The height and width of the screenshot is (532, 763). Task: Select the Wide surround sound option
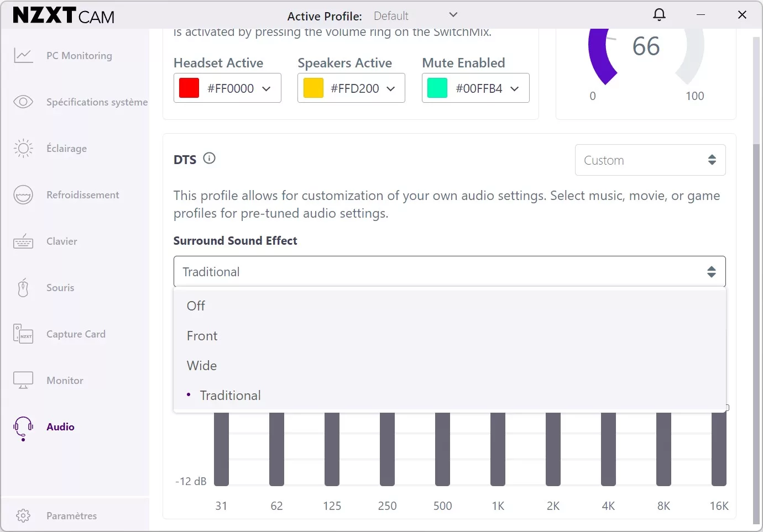(201, 365)
